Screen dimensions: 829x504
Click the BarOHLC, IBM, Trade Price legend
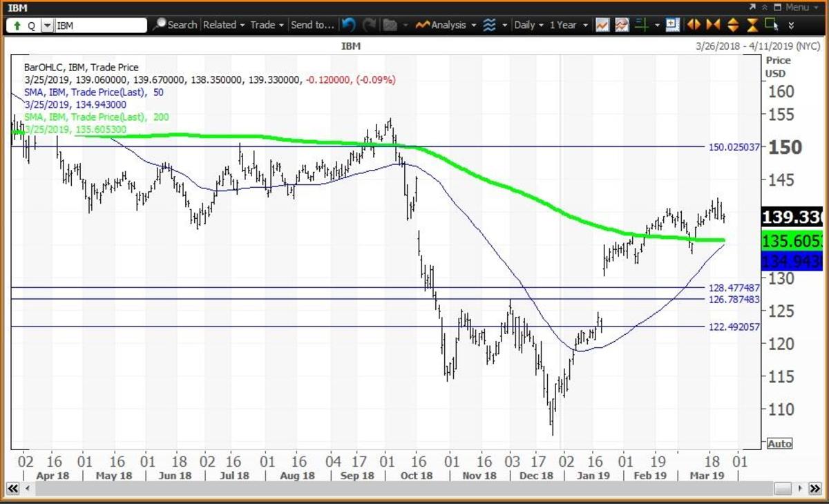(x=82, y=67)
